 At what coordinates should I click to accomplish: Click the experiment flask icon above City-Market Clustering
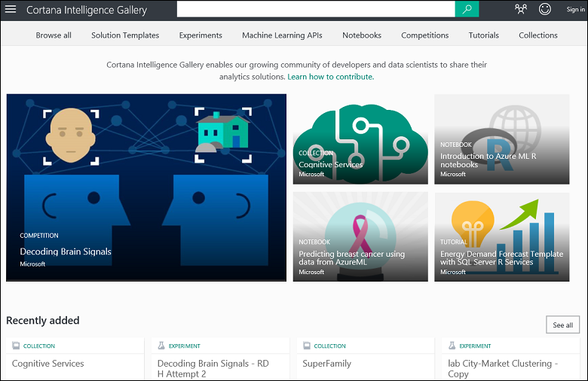pos(452,346)
